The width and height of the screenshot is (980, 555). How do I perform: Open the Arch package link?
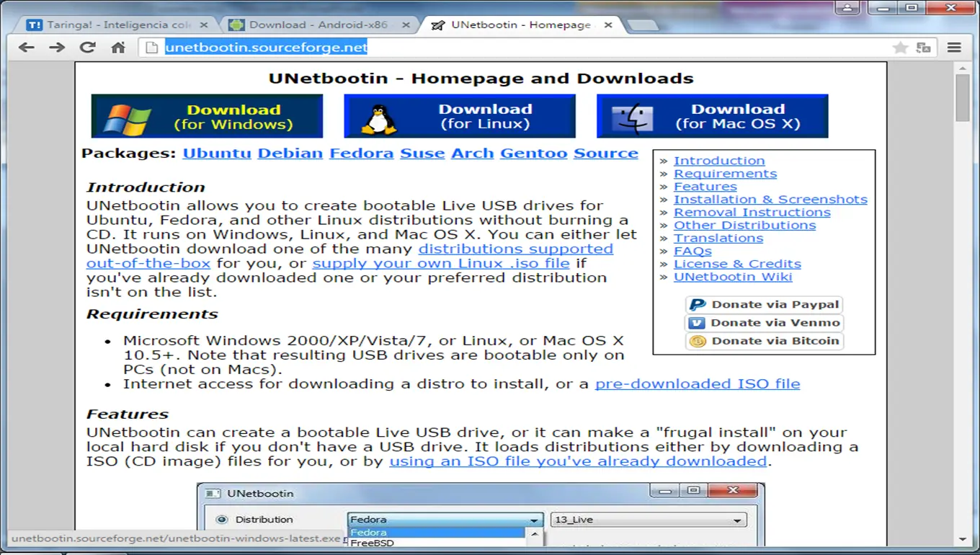pos(473,154)
